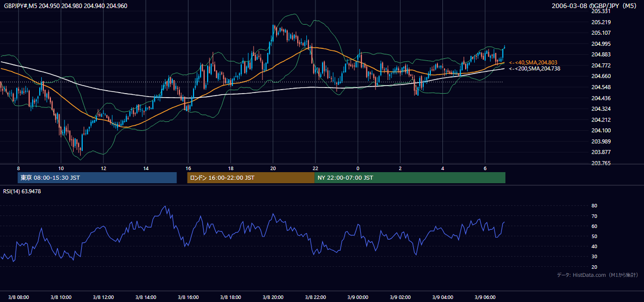
Task: Click the 3/8 10:00 date axis label
Action: tap(61, 297)
